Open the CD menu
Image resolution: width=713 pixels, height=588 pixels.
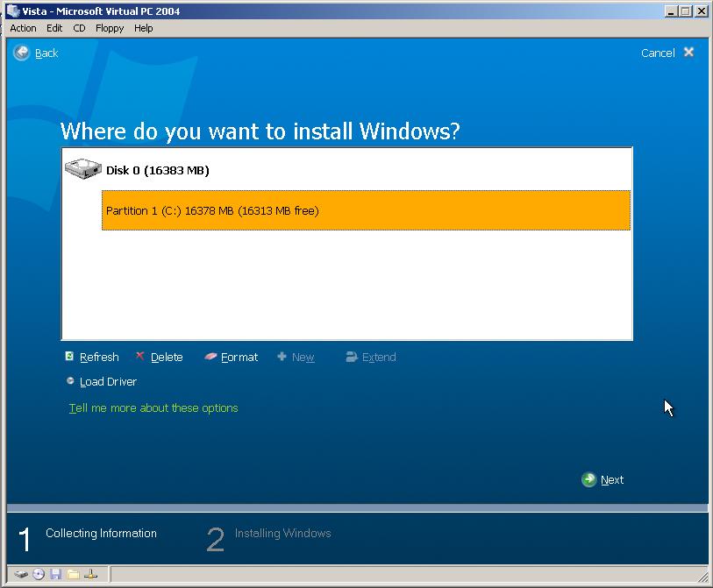click(79, 28)
